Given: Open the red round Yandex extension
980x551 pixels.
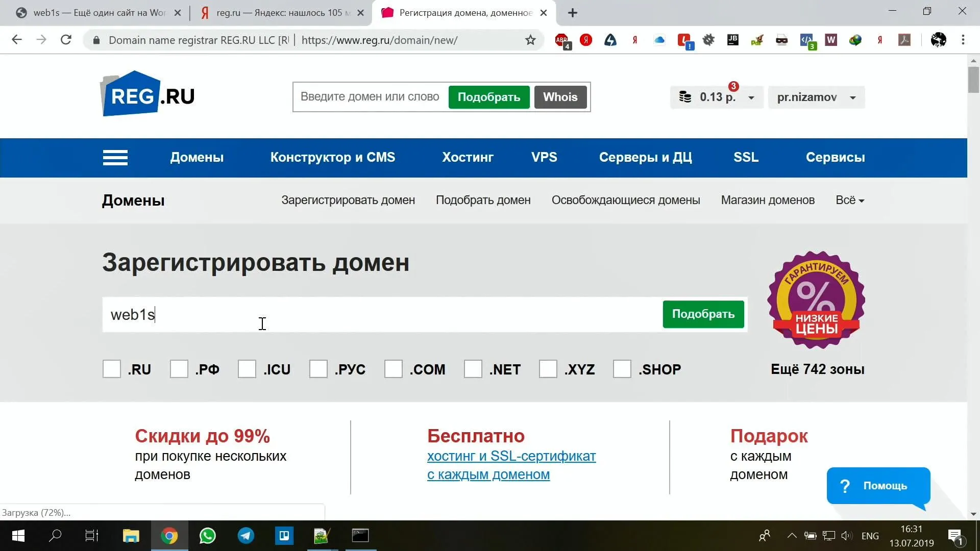Looking at the screenshot, I should (586, 40).
